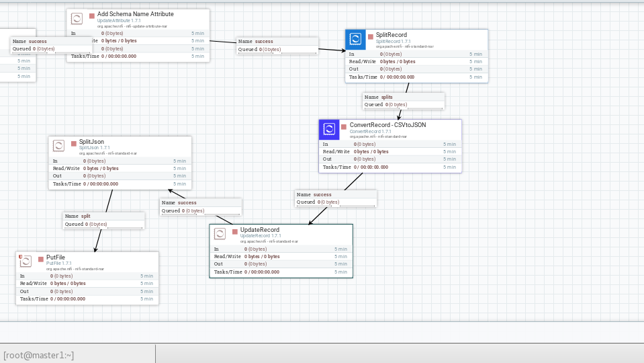Click the Add Schema Name Attribute processor icon
The width and height of the screenshot is (644, 363).
[x=77, y=19]
